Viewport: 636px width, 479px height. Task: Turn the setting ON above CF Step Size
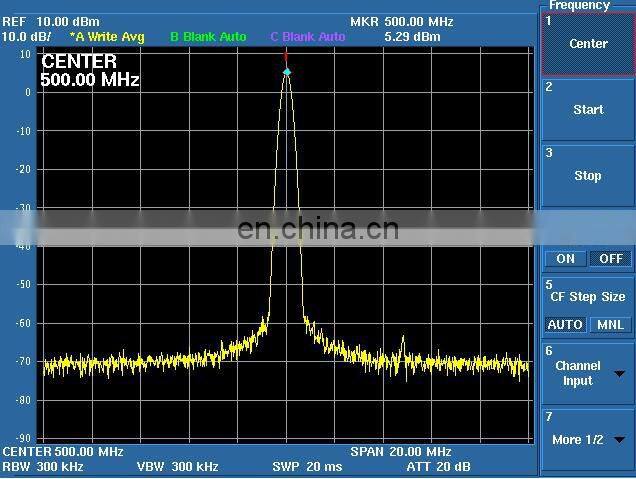click(565, 259)
